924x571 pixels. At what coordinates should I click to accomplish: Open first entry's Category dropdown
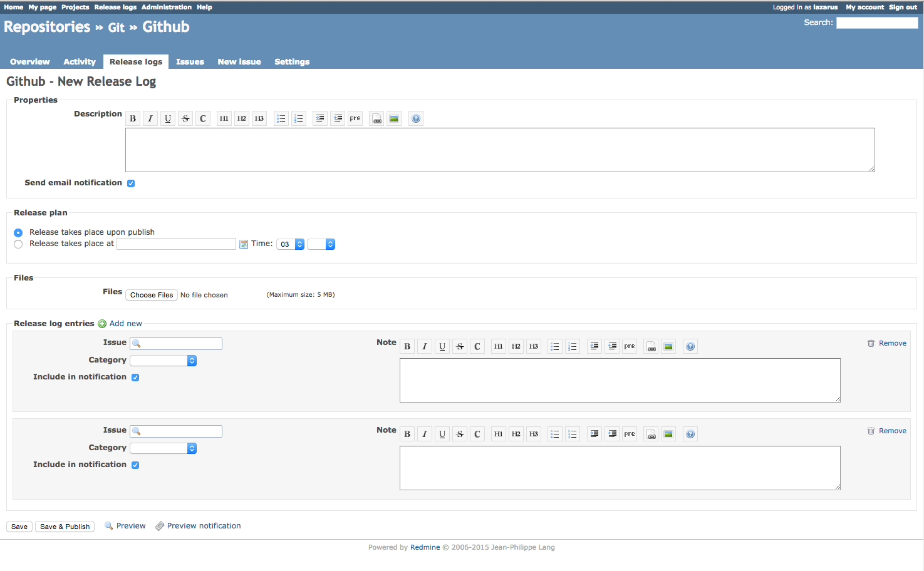(x=164, y=361)
